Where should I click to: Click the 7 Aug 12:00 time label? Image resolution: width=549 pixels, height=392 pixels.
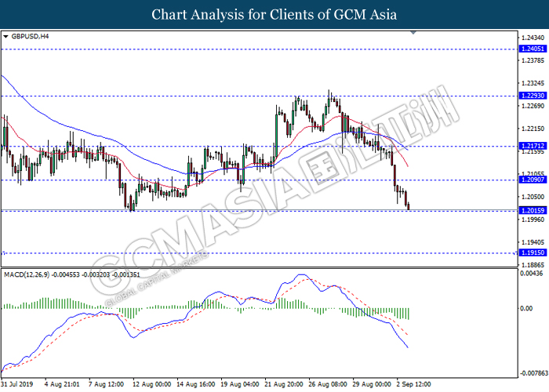pos(106,384)
